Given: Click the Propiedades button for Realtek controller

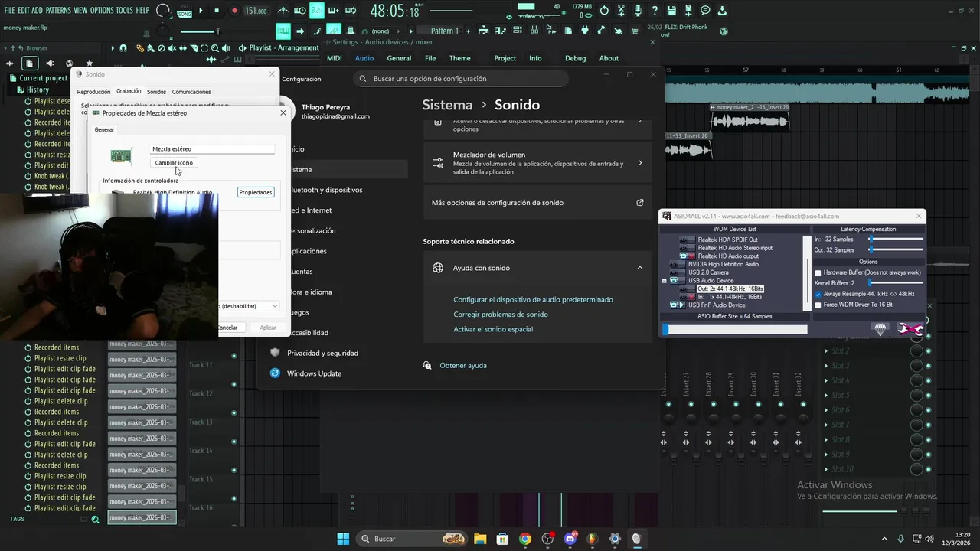Looking at the screenshot, I should coord(256,192).
